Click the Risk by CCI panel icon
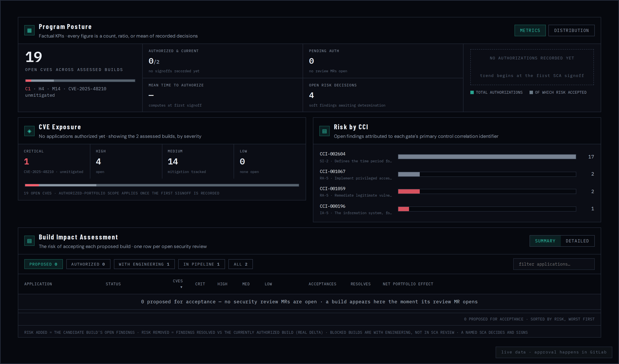This screenshot has width=619, height=364. (325, 131)
